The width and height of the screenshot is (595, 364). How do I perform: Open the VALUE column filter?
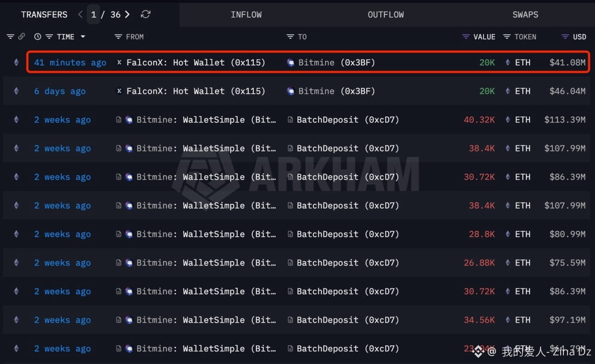(466, 37)
